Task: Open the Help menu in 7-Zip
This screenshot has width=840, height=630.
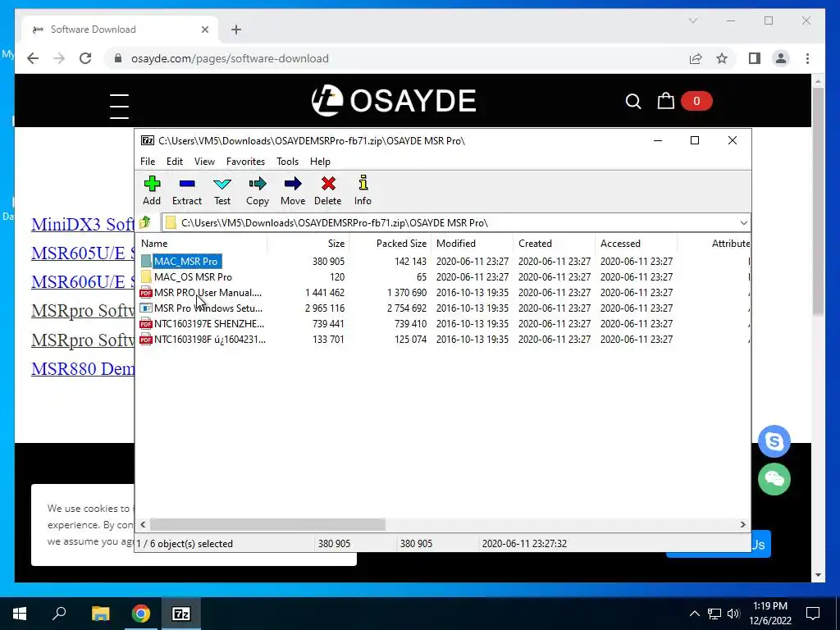Action: point(320,162)
